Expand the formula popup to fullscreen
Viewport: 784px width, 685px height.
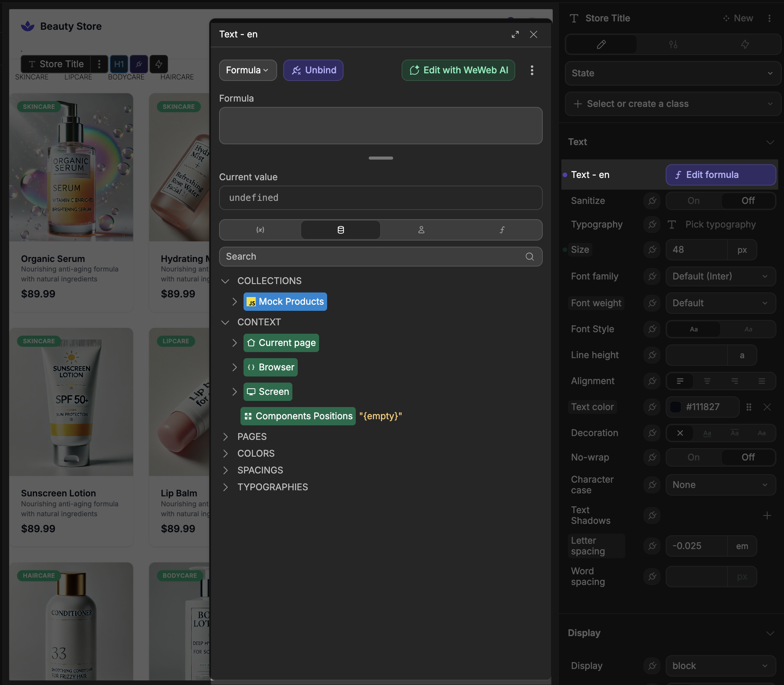click(515, 34)
